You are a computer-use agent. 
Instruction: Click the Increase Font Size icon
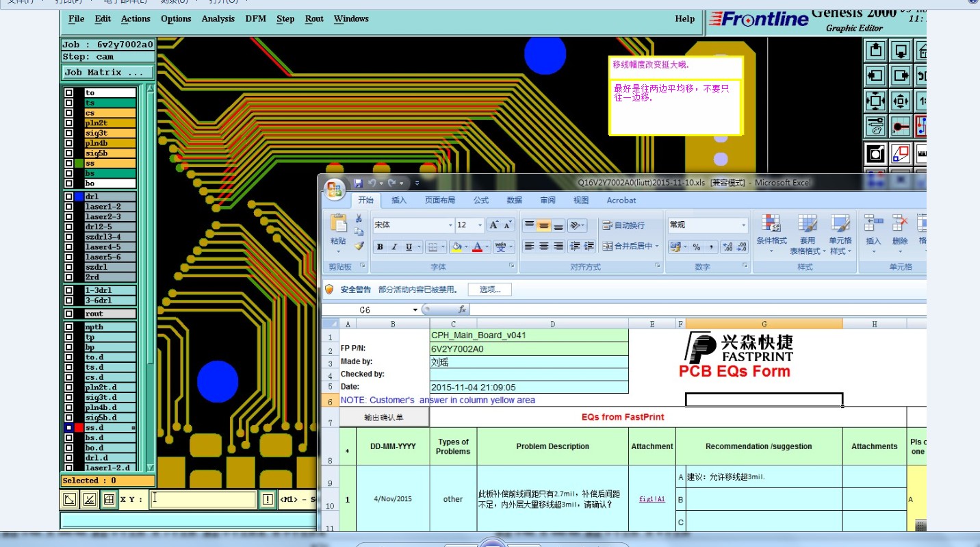[x=493, y=225]
